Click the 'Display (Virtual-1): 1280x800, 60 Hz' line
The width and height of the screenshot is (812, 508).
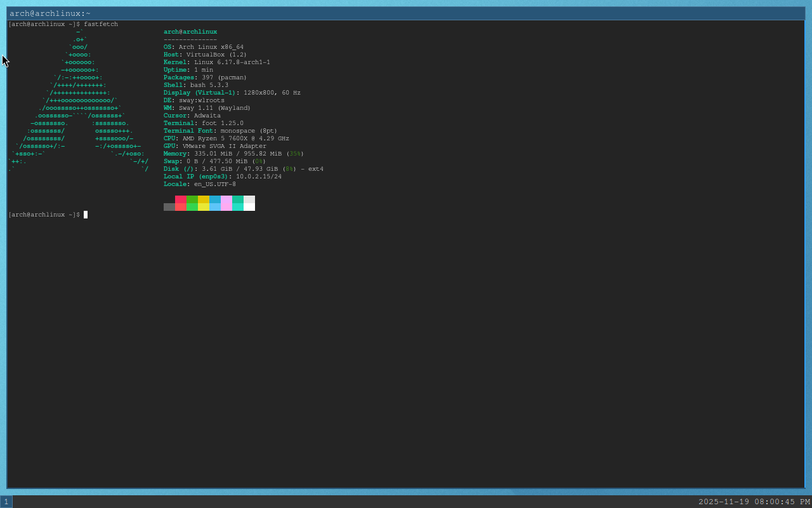[232, 93]
